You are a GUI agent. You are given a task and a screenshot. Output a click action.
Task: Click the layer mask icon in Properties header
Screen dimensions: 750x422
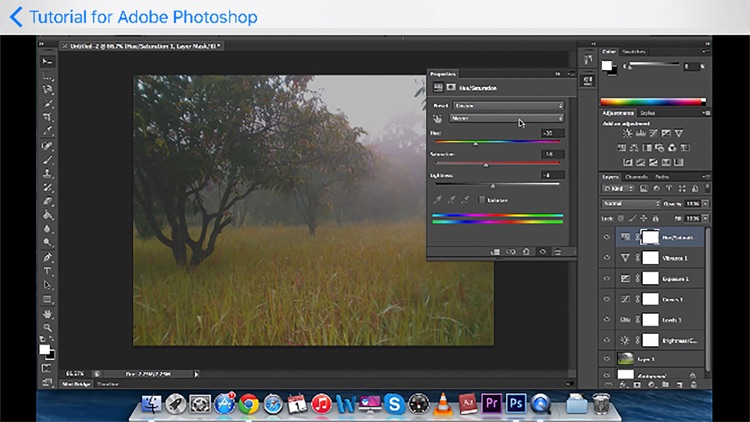pyautogui.click(x=451, y=88)
